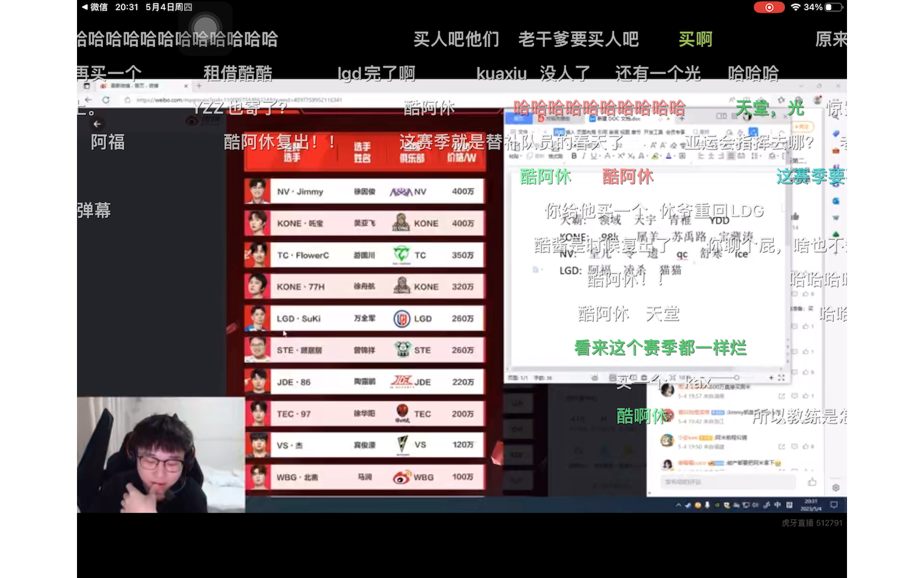Click the weibo.com address bar
The image size is (924, 578).
(239, 100)
